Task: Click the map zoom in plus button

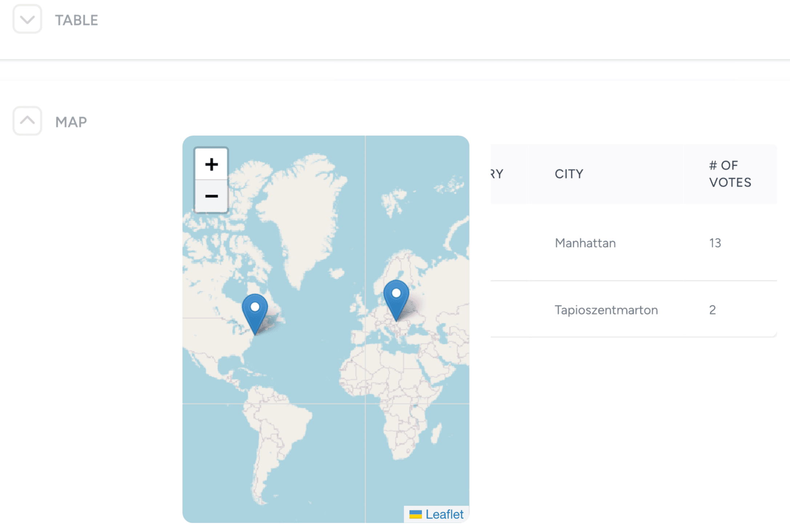Action: coord(211,164)
